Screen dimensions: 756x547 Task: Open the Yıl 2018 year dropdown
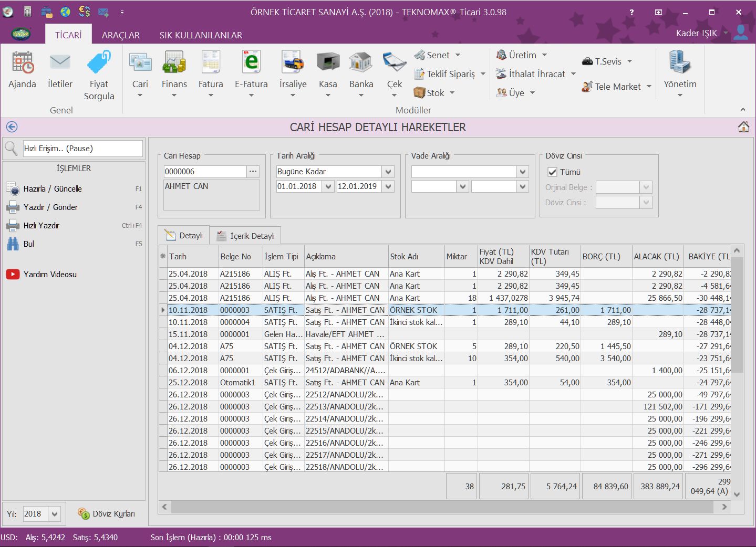pos(55,514)
